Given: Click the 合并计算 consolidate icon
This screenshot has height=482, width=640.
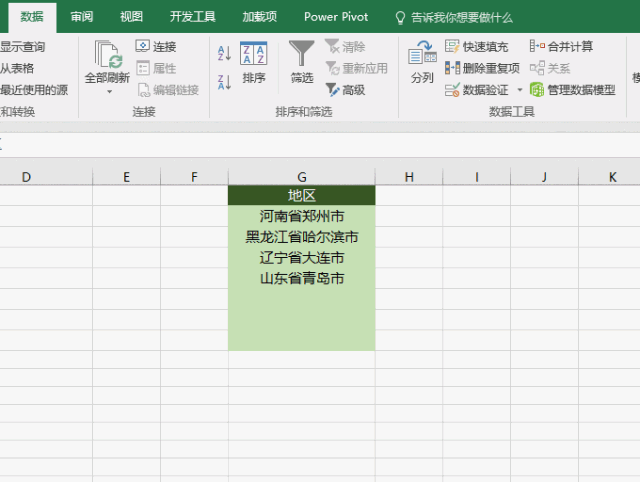Looking at the screenshot, I should pos(537,46).
